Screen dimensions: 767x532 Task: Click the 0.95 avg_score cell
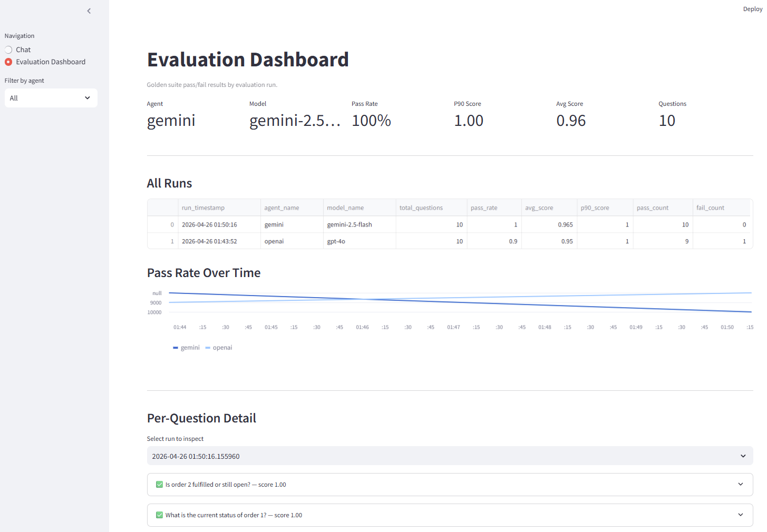[549, 241]
